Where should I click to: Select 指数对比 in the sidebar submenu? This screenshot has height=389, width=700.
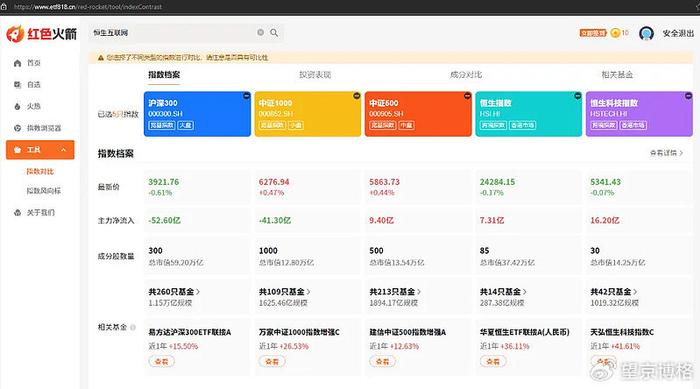(x=40, y=171)
